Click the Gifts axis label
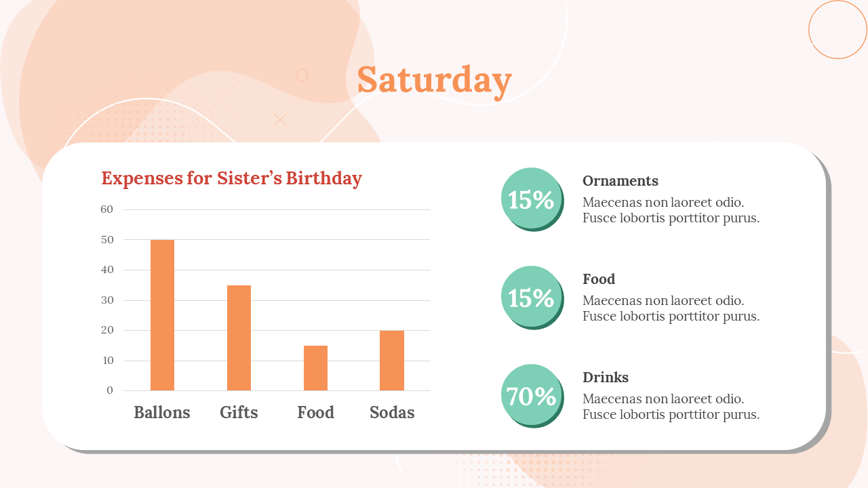The width and height of the screenshot is (868, 488). point(239,413)
